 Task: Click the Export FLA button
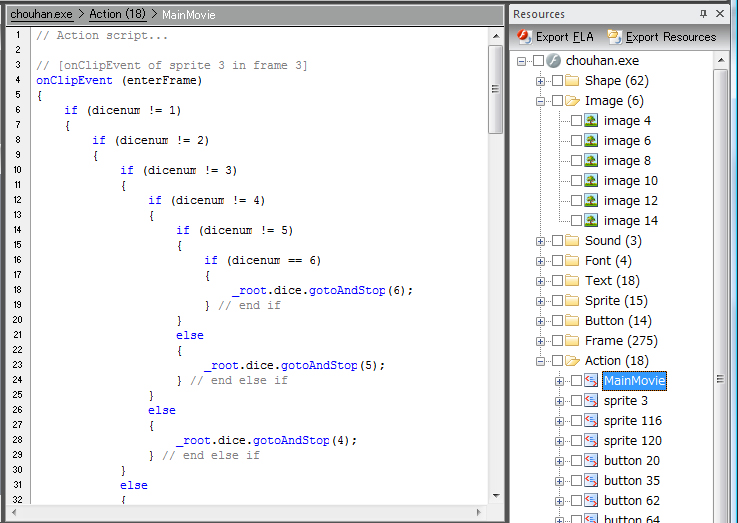point(555,37)
